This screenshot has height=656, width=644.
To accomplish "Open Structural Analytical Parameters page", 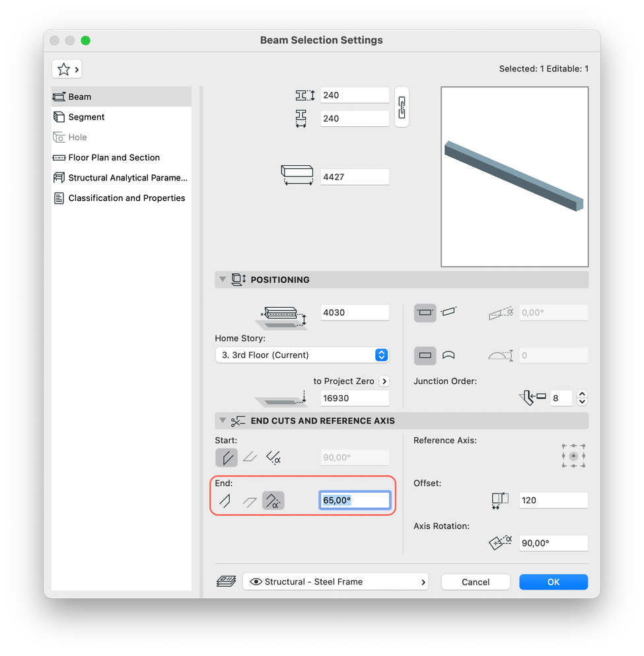I will click(122, 178).
